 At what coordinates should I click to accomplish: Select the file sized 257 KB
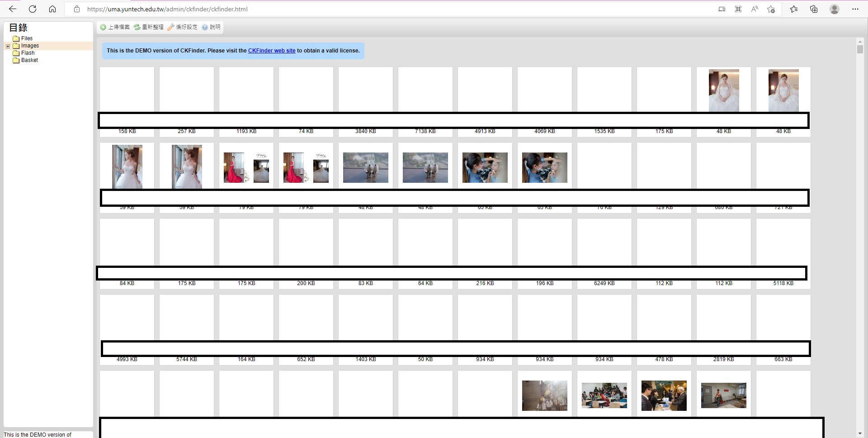coord(187,102)
